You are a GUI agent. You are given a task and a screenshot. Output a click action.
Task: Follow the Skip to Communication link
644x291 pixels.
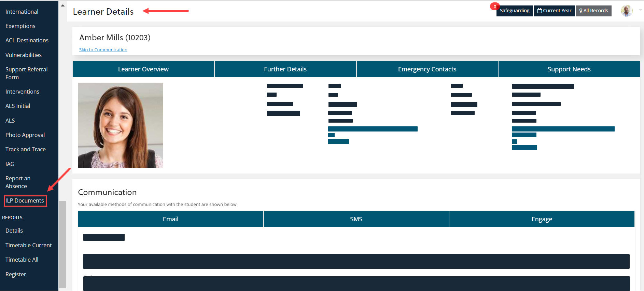pos(103,50)
